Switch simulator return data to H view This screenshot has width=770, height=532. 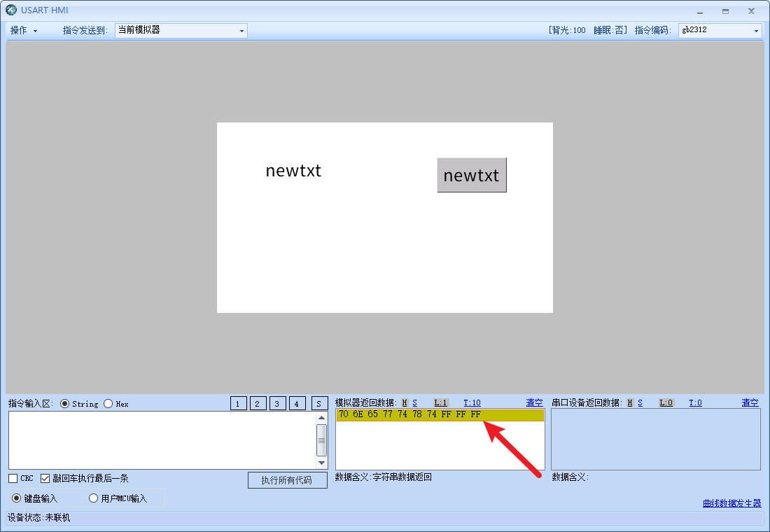point(405,403)
